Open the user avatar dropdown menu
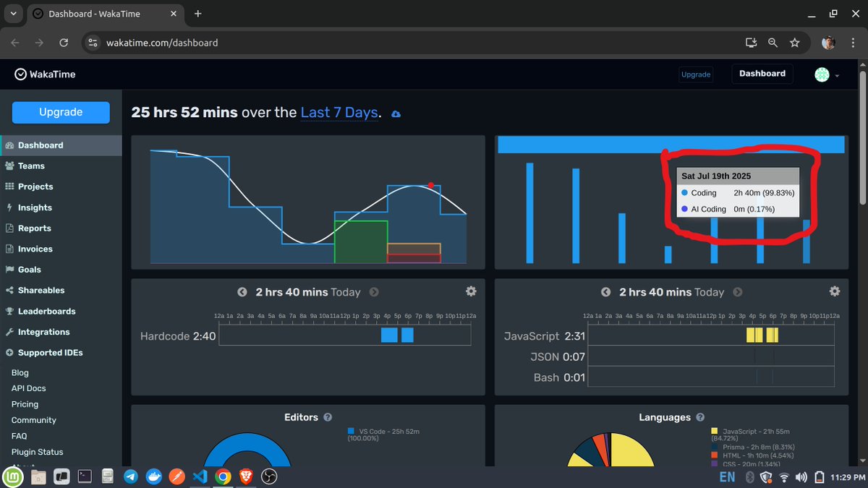 pos(827,74)
